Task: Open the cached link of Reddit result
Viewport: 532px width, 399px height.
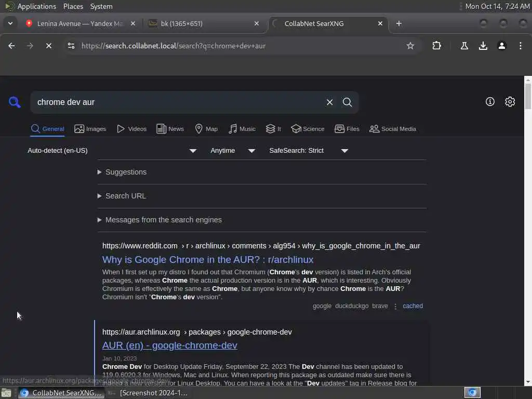Action: (413, 306)
